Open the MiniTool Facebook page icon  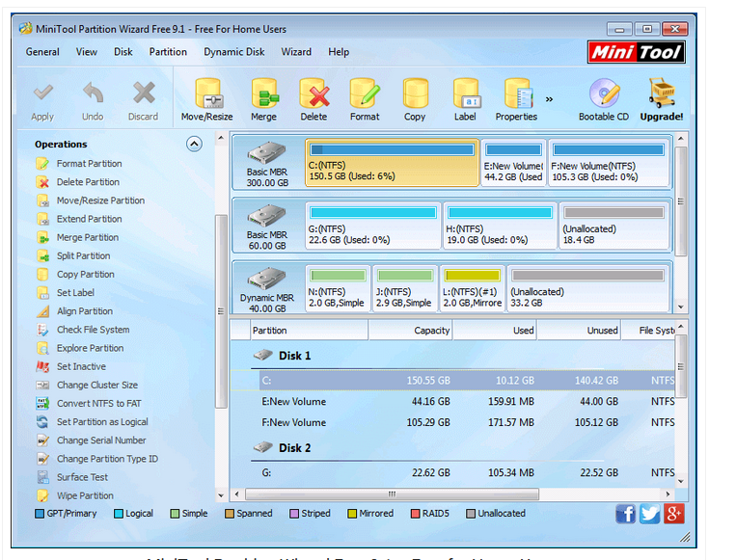point(626,514)
